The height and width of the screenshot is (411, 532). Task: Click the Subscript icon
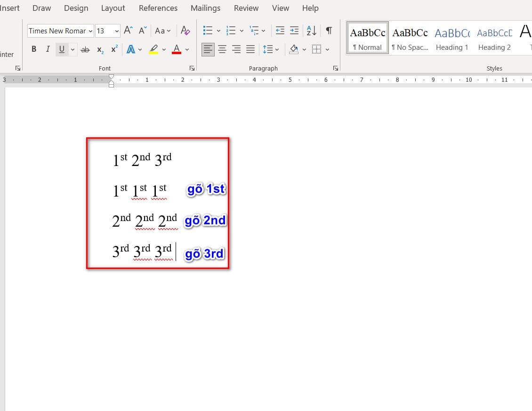pyautogui.click(x=100, y=49)
